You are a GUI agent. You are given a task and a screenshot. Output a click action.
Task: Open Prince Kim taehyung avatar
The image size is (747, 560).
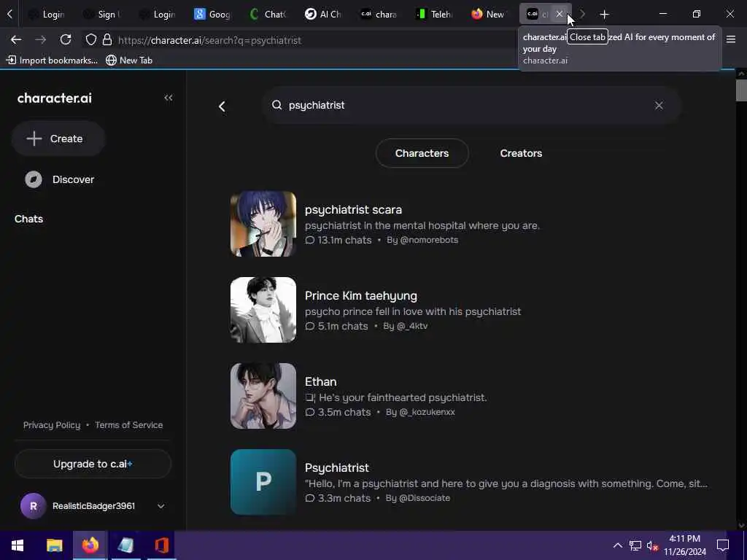(x=263, y=309)
